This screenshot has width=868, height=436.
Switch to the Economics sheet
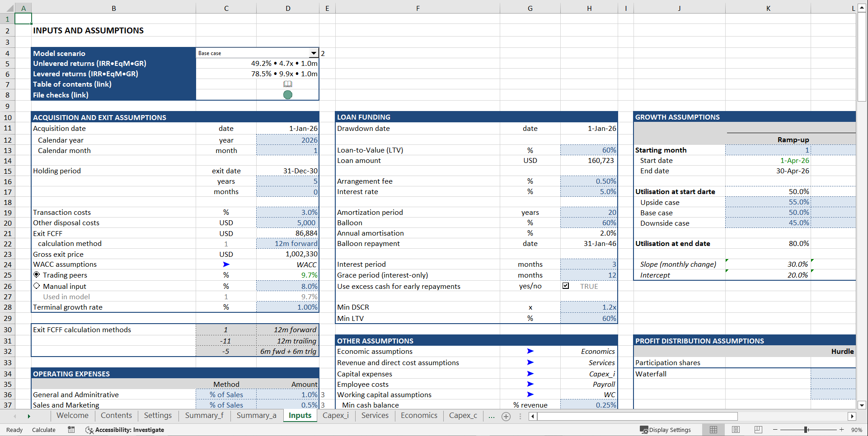[418, 415]
